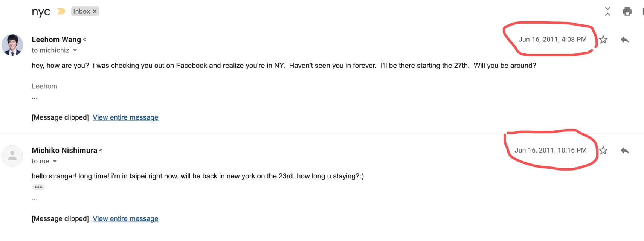Viewport: 644px width, 241px height.
Task: Open 'View entire message' in Michiko's email
Action: [125, 219]
